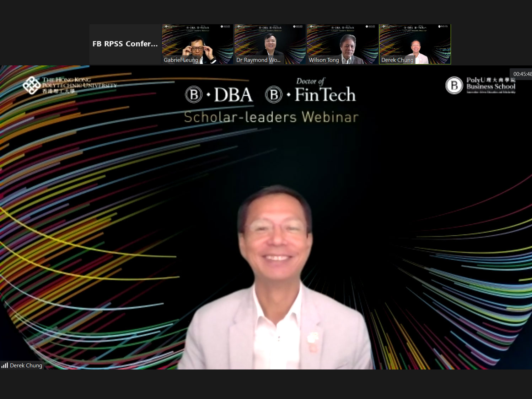Click the Wilson Tong name label
The height and width of the screenshot is (399, 532).
[x=324, y=60]
